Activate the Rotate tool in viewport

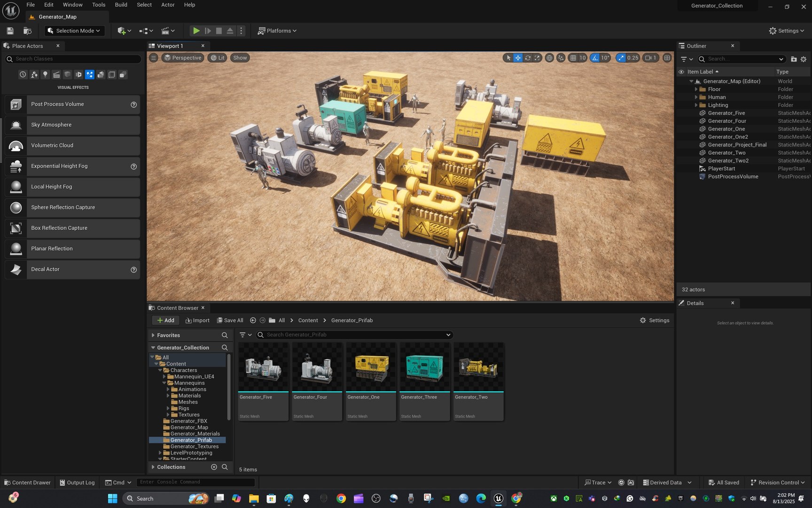click(528, 58)
